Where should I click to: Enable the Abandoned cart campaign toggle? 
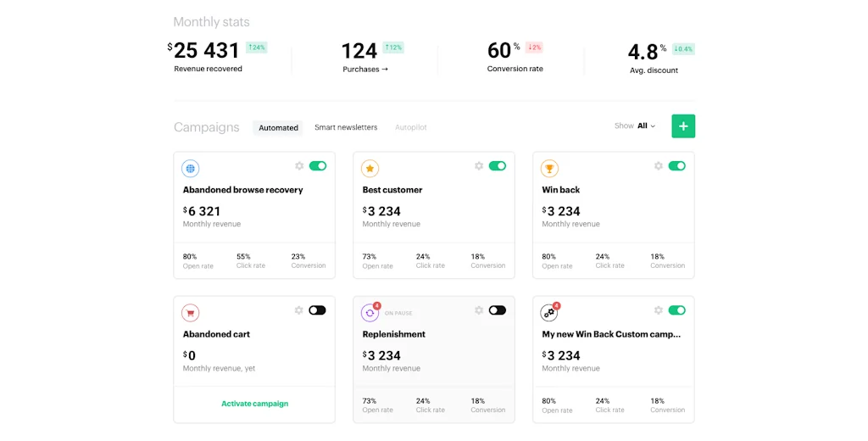pyautogui.click(x=317, y=310)
